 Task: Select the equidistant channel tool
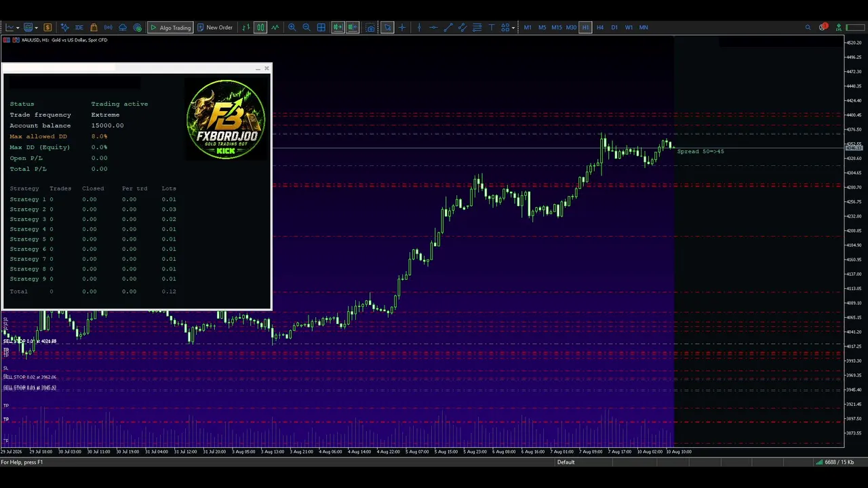462,27
